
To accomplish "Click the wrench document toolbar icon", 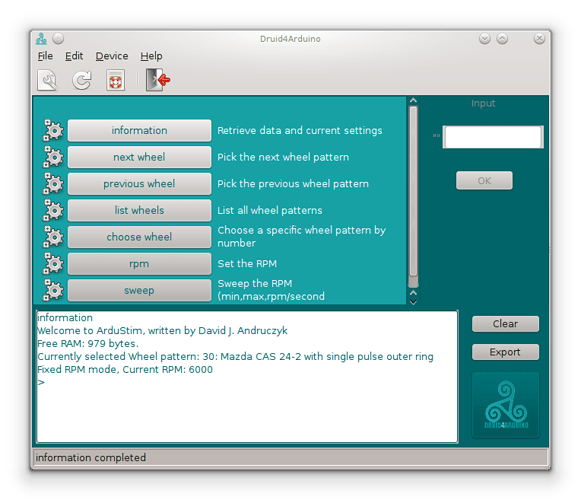I will 47,80.
